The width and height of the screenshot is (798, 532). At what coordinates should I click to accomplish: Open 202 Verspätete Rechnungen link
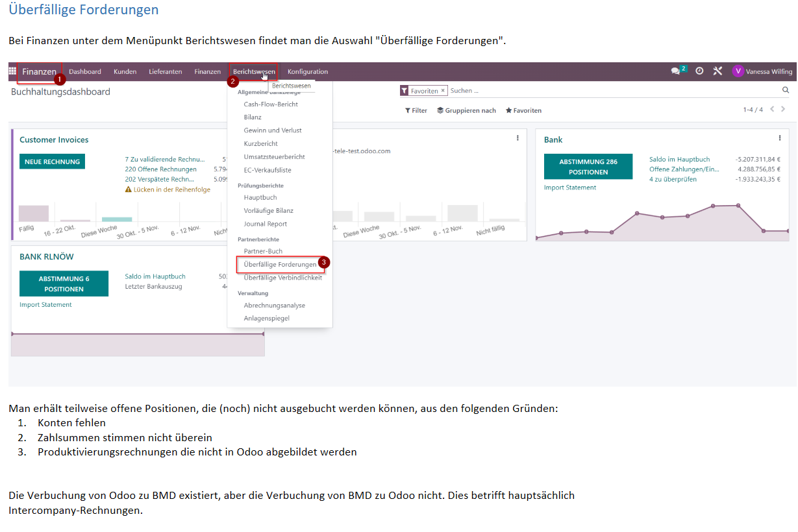(159, 179)
